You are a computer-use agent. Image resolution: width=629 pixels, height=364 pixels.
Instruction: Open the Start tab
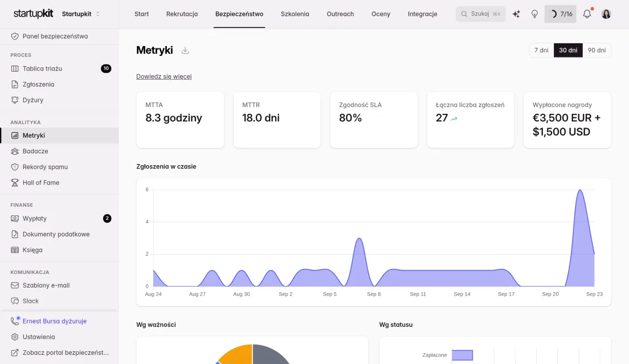142,14
